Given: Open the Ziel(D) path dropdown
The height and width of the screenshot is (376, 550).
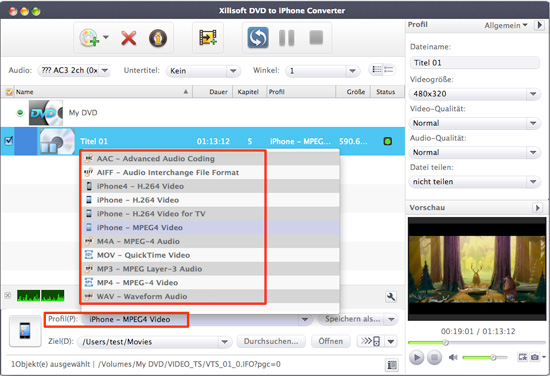Looking at the screenshot, I should click(224, 342).
